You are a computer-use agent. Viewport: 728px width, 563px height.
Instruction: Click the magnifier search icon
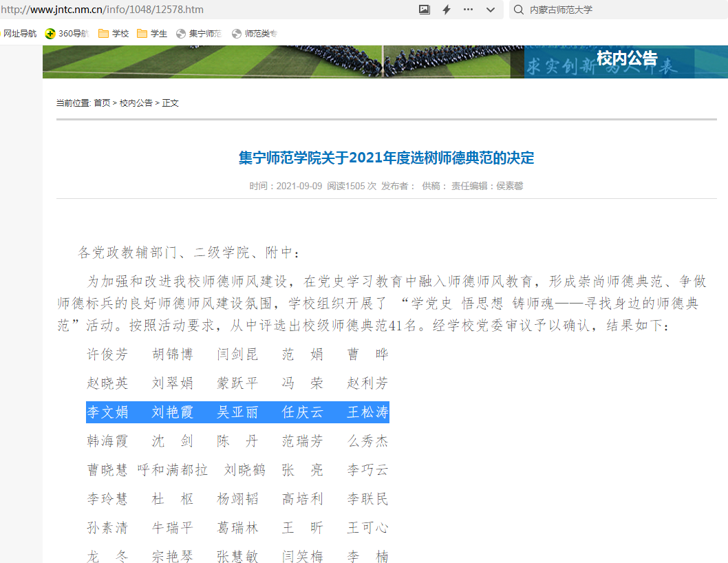click(517, 10)
